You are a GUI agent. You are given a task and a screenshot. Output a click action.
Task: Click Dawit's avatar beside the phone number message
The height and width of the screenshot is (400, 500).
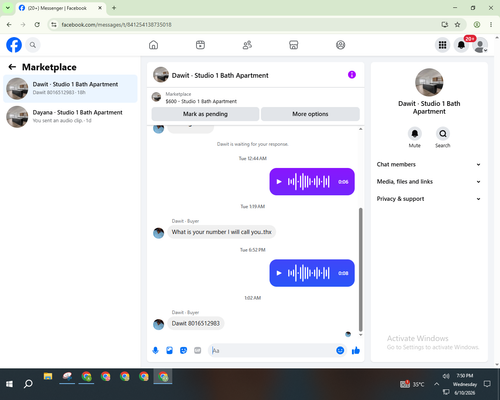pos(158,324)
